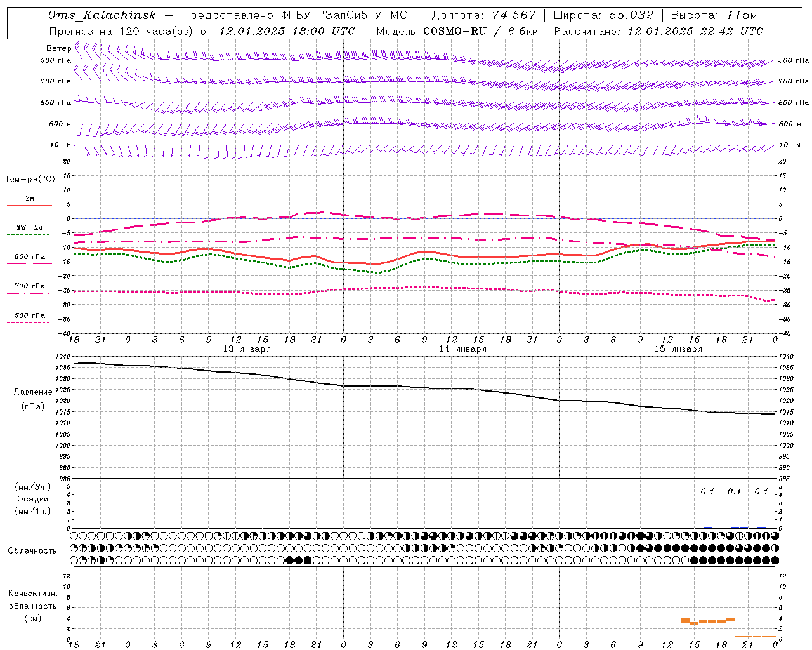Click the (км) unit label
812x650 pixels.
pyautogui.click(x=33, y=618)
